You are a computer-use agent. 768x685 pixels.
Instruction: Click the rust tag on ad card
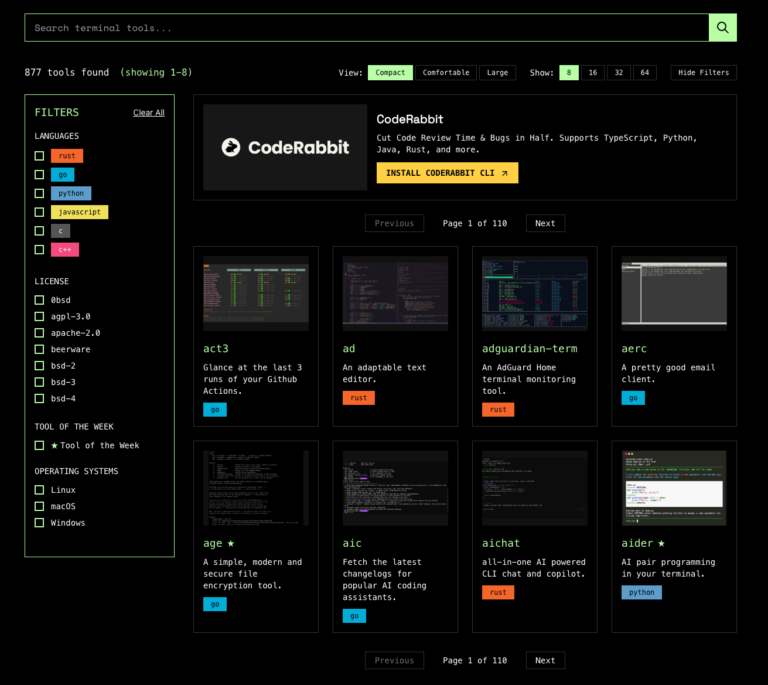359,398
